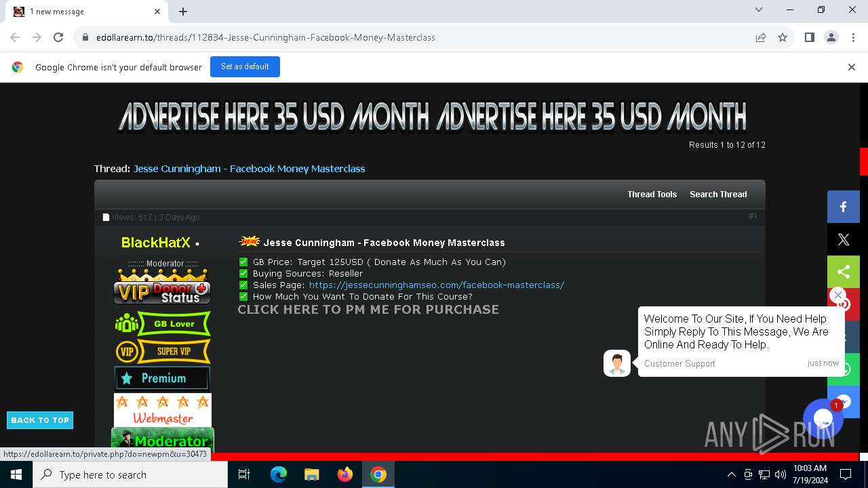This screenshot has height=488, width=868.
Task: Open the Chrome profile menu
Action: point(831,37)
